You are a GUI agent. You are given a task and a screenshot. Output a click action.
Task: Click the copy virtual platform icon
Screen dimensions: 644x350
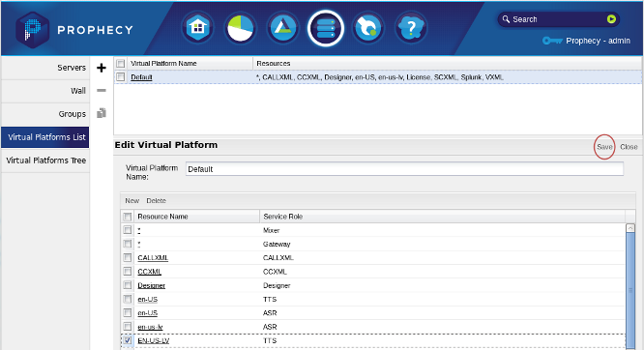click(x=102, y=113)
